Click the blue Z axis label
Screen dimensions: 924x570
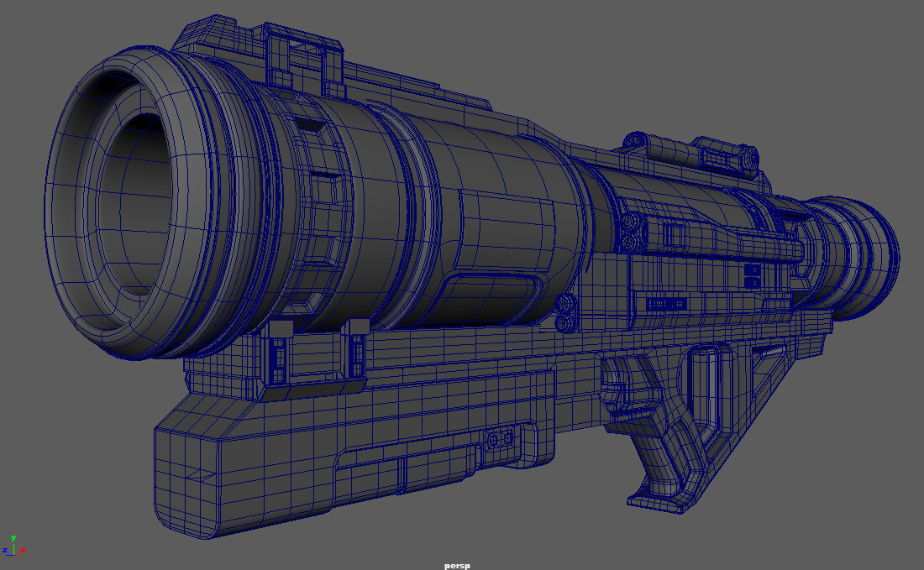(x=5, y=550)
